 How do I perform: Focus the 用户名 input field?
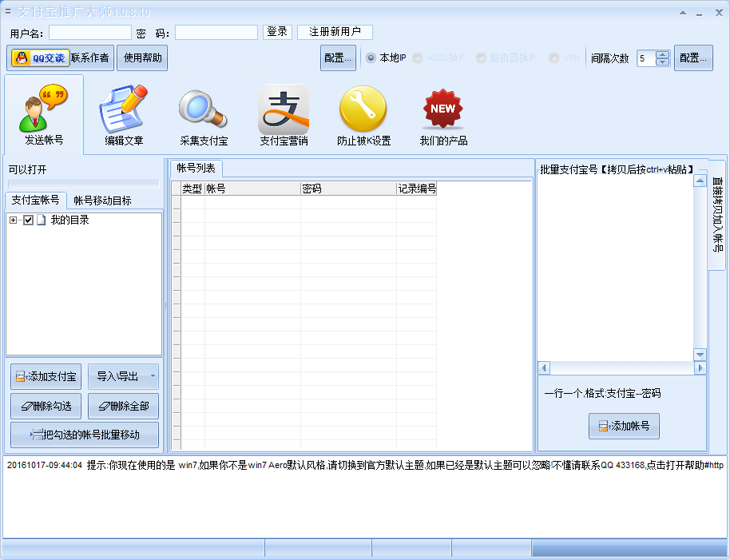pyautogui.click(x=90, y=32)
